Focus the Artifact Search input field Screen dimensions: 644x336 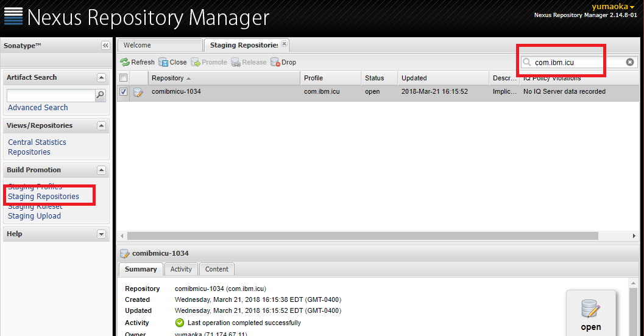tap(51, 95)
